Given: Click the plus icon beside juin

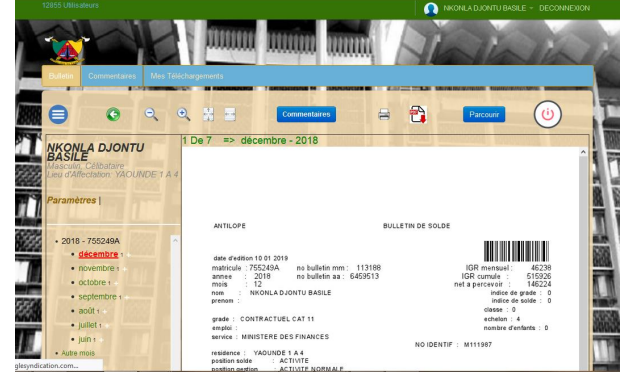Looking at the screenshot, I should 102,340.
